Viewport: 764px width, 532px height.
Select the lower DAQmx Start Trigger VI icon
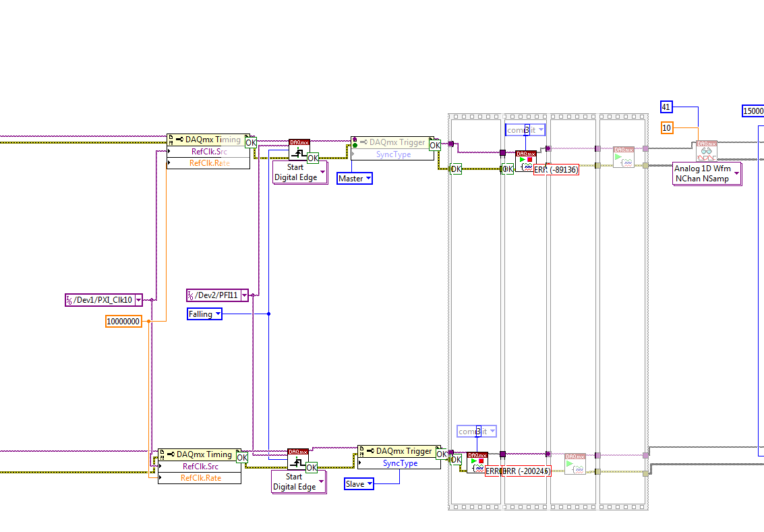click(297, 459)
